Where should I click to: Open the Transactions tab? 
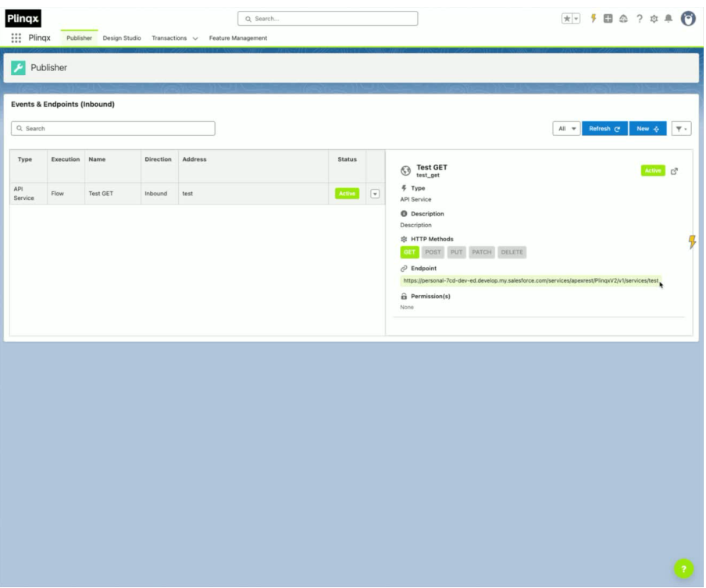click(x=169, y=37)
